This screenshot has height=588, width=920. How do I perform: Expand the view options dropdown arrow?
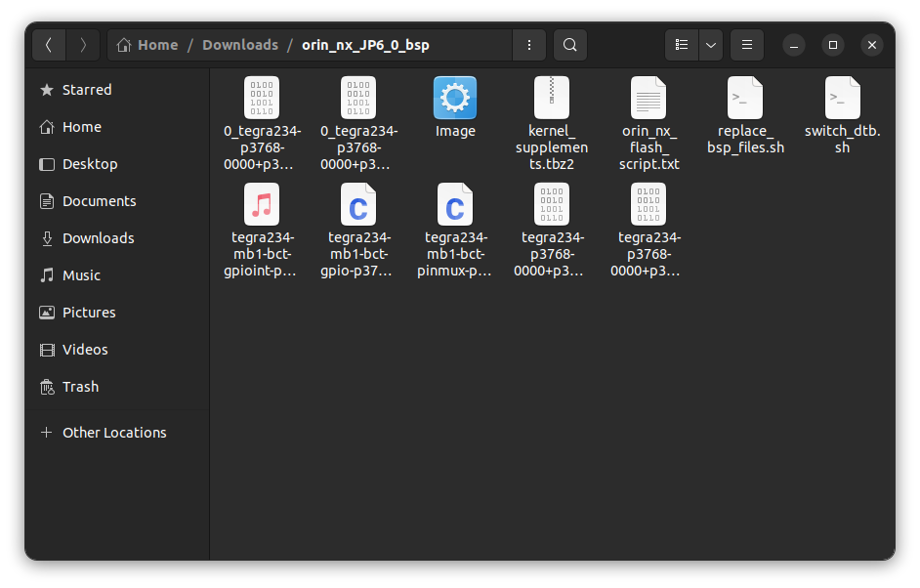pos(711,45)
